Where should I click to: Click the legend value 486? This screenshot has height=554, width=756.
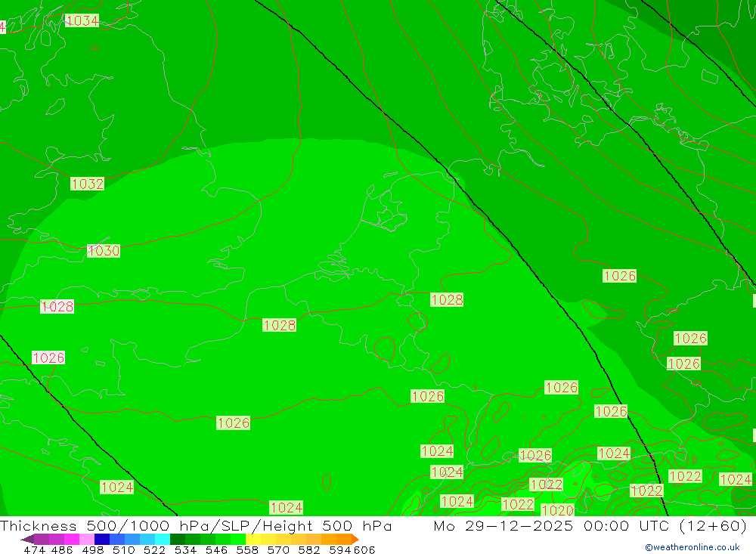click(61, 549)
